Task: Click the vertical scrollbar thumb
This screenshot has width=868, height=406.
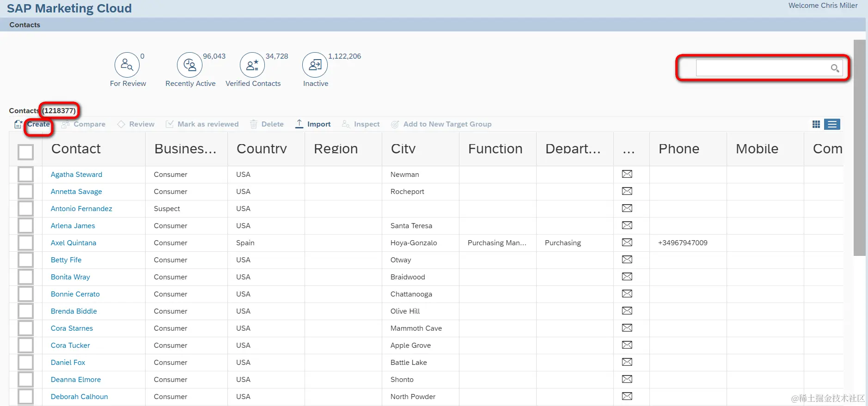Action: [859, 148]
